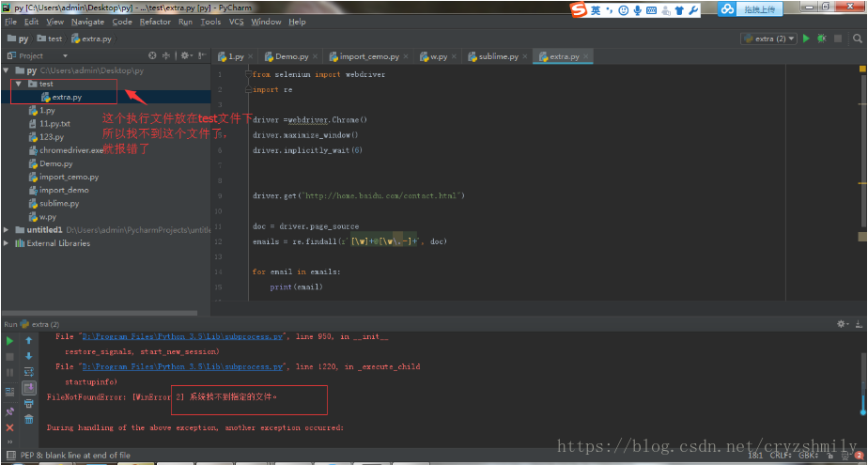This screenshot has width=868, height=465.
Task: Click the Sogou input method S logo
Action: pos(579,10)
